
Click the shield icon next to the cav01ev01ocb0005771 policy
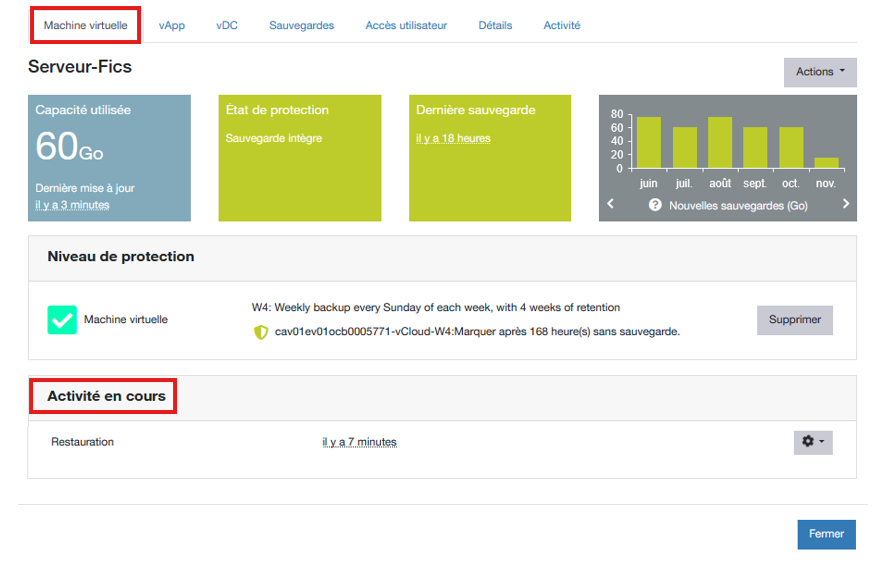pos(261,332)
